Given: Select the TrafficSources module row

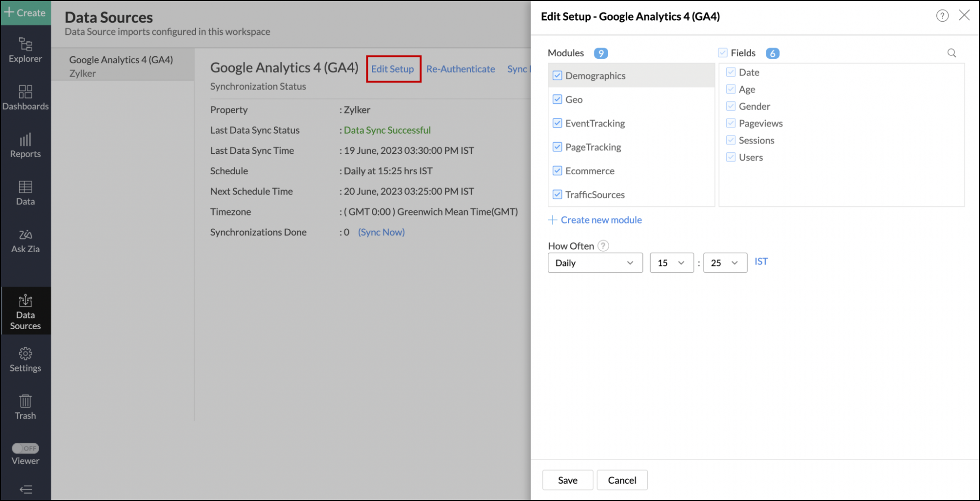Looking at the screenshot, I should (x=595, y=195).
